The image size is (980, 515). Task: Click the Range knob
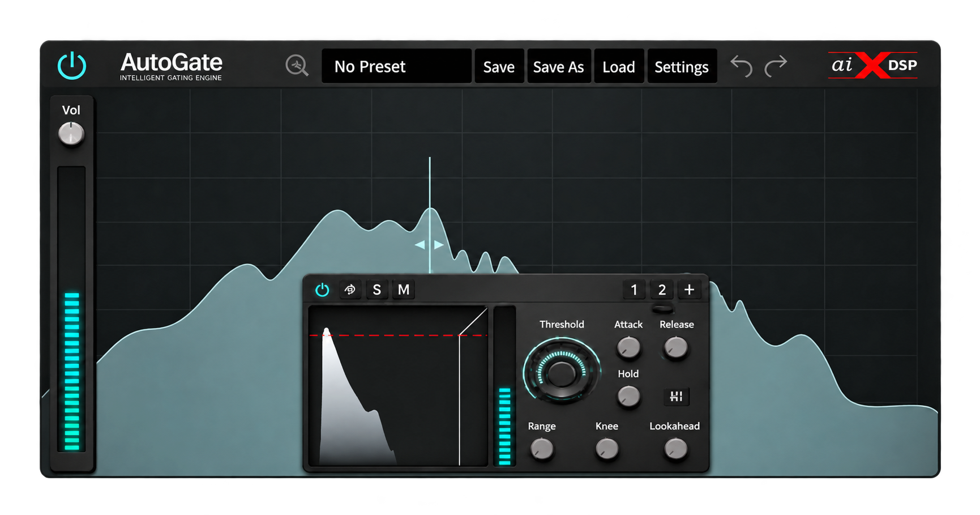click(x=542, y=449)
